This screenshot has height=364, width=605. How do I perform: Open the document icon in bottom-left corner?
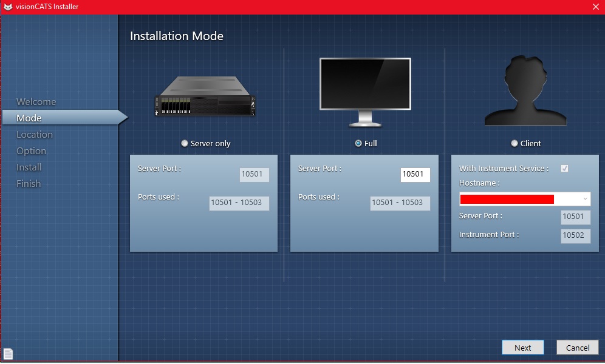click(x=8, y=353)
